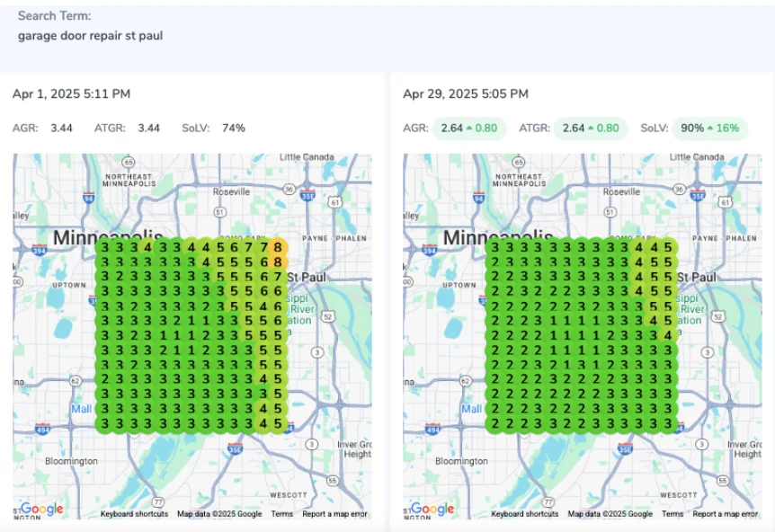Click the top-right orange 8 marker on left grid

point(279,247)
